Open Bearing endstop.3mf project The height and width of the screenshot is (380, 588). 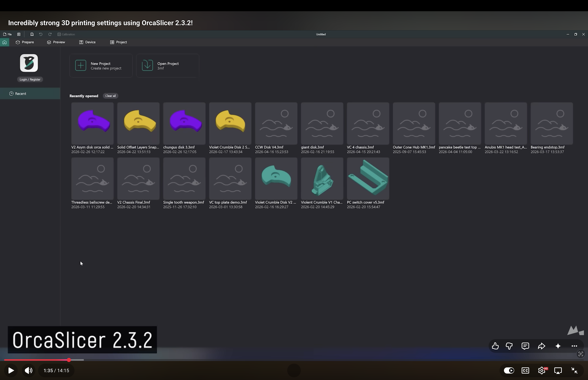coord(551,123)
